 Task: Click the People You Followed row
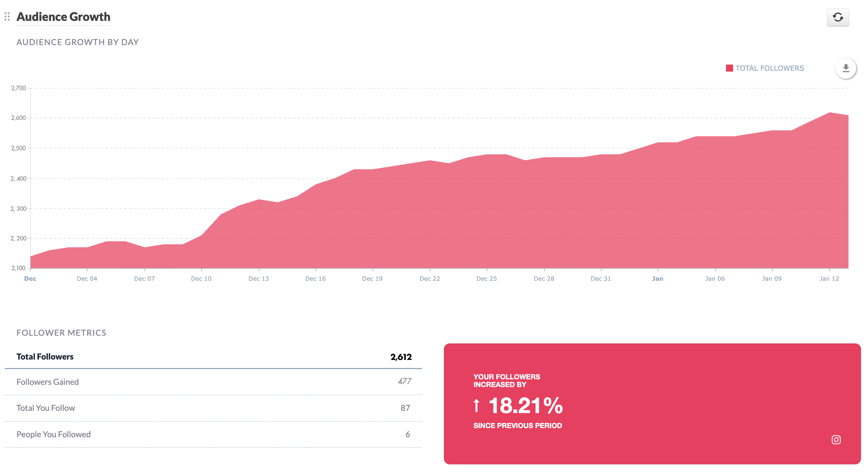coord(53,434)
